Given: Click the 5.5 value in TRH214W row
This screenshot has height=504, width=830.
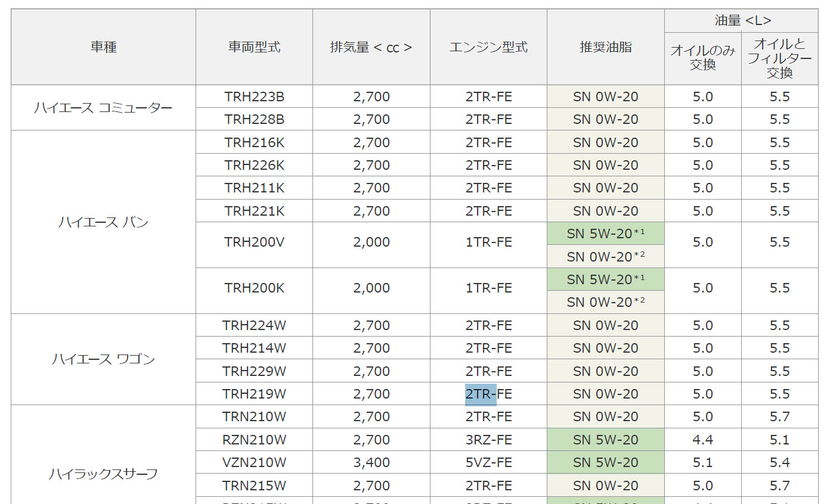Looking at the screenshot, I should pos(780,348).
